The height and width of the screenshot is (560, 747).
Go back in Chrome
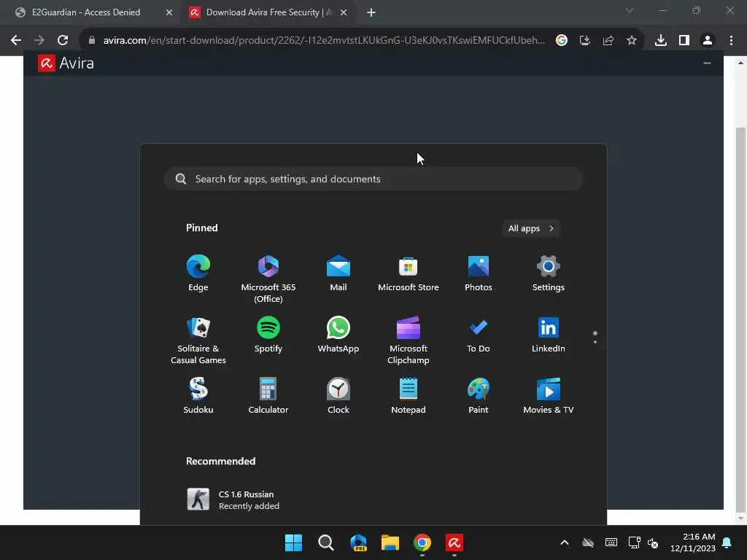pyautogui.click(x=16, y=41)
